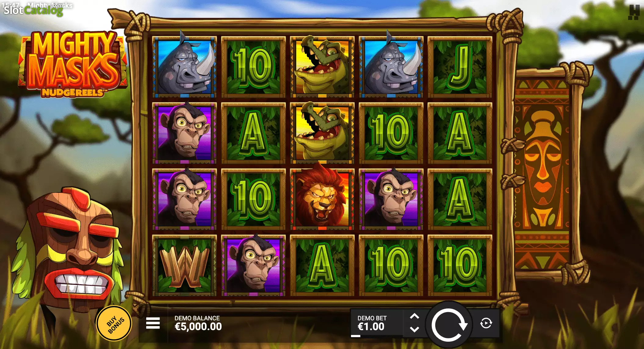Open the hamburger menu

tap(153, 323)
